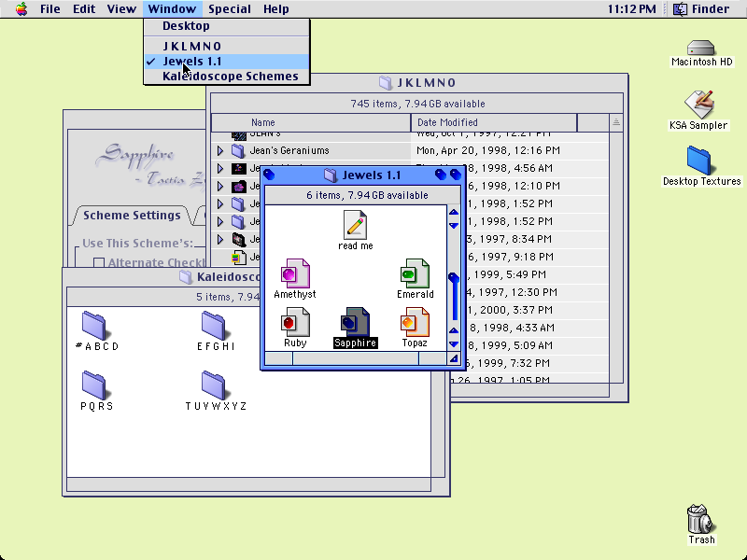Click the date ending '1998, 4:33 AM'
This screenshot has width=747, height=560.
click(x=511, y=328)
